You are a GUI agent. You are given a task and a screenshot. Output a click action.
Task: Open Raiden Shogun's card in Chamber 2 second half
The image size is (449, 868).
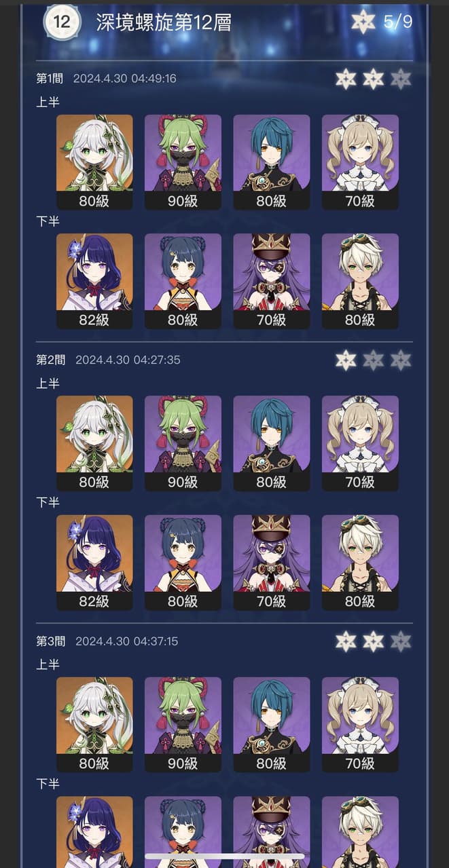94,563
